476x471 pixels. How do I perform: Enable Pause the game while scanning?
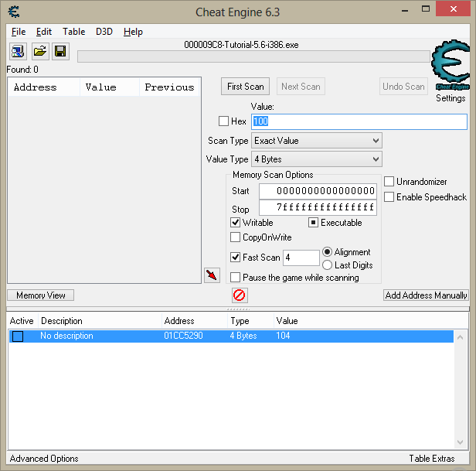point(235,277)
